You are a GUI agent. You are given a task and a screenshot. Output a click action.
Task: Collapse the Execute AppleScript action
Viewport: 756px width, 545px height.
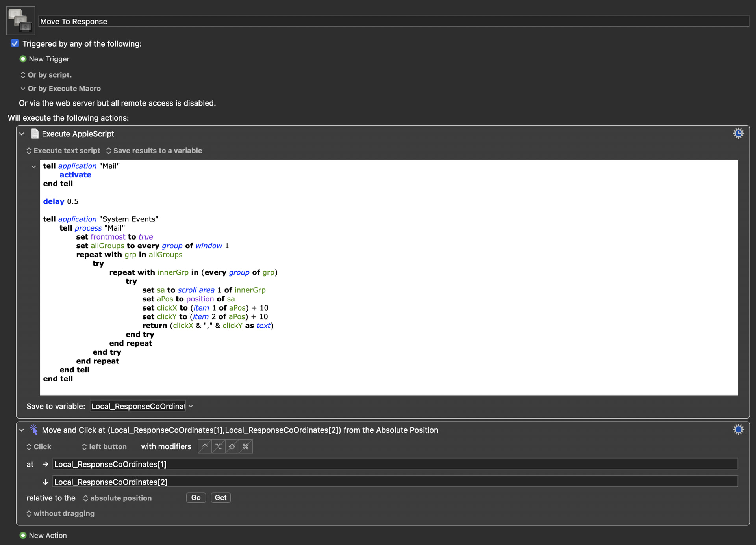[x=22, y=134]
